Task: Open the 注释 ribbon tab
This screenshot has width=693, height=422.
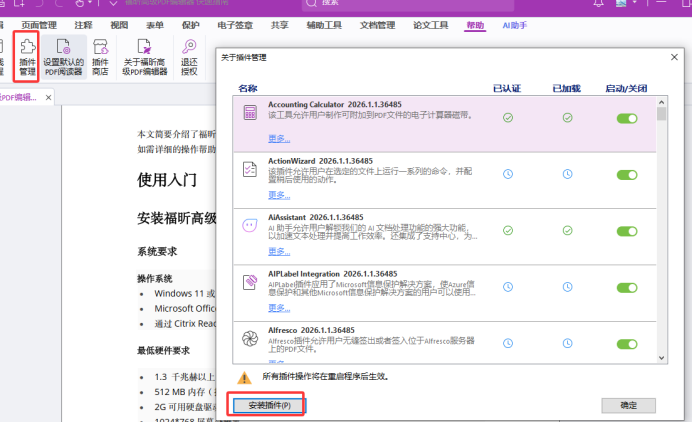Action: point(84,26)
